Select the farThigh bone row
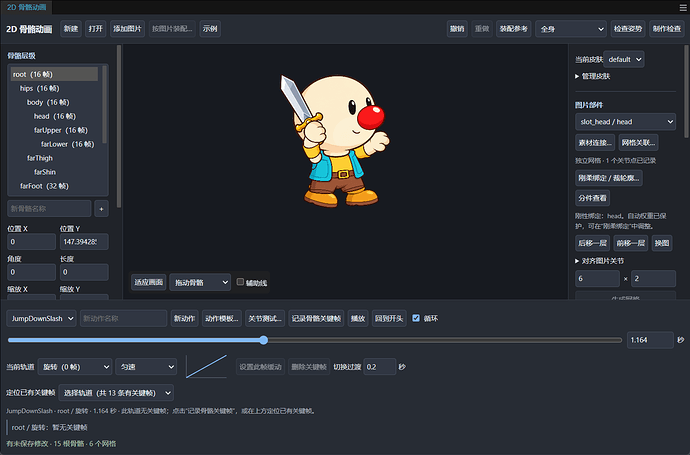 pyautogui.click(x=54, y=158)
